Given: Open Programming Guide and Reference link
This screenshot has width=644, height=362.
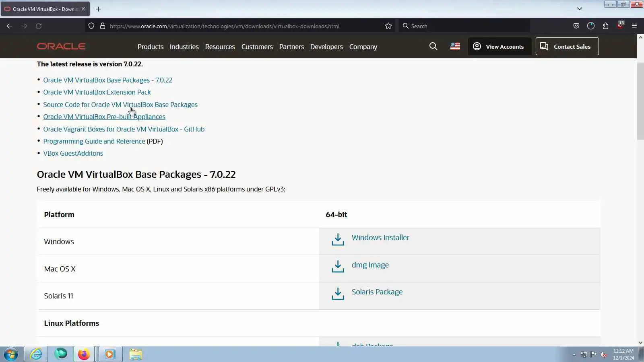Looking at the screenshot, I should point(94,141).
